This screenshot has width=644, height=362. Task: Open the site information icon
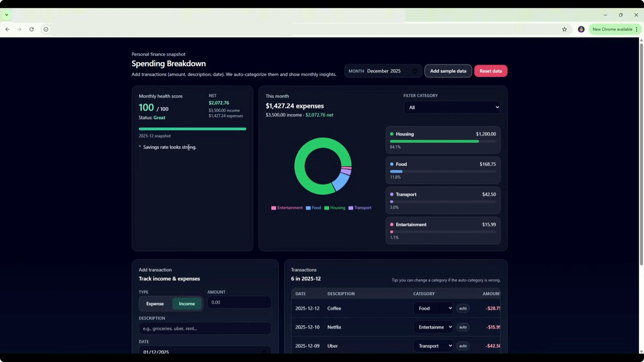point(46,29)
